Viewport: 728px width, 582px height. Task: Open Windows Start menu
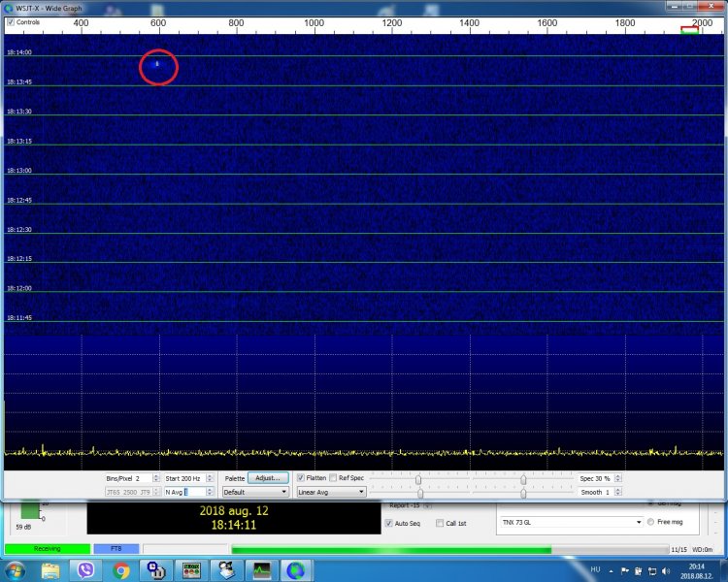(x=16, y=570)
